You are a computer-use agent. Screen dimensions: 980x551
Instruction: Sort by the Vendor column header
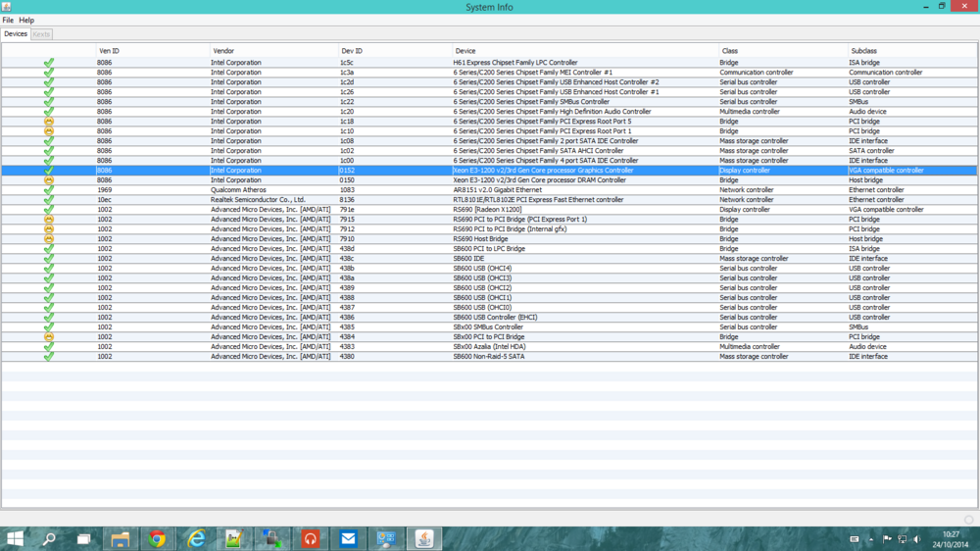coord(223,51)
